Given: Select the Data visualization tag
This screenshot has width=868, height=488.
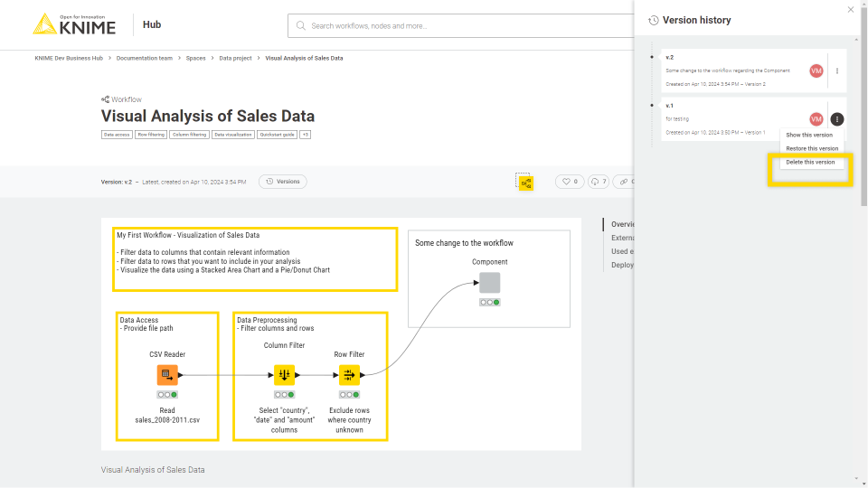Looking at the screenshot, I should (x=233, y=135).
